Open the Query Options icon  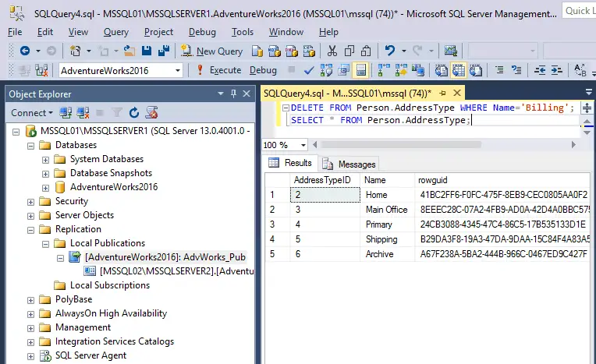pos(343,70)
